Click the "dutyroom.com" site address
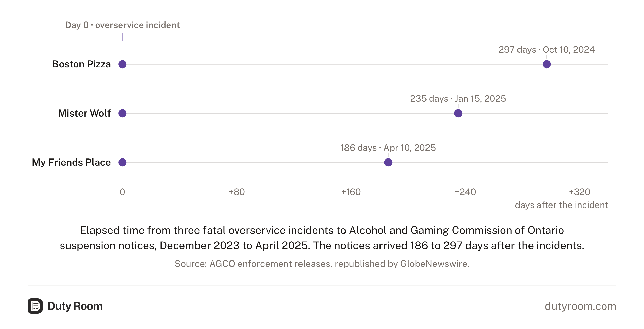Viewport: 644px width, 329px height. [x=581, y=306]
